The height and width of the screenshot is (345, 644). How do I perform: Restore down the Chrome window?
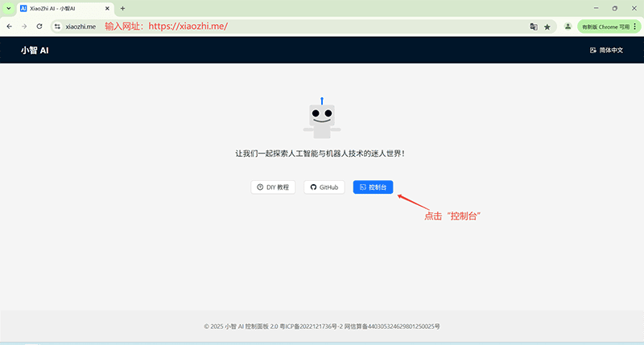coord(615,8)
